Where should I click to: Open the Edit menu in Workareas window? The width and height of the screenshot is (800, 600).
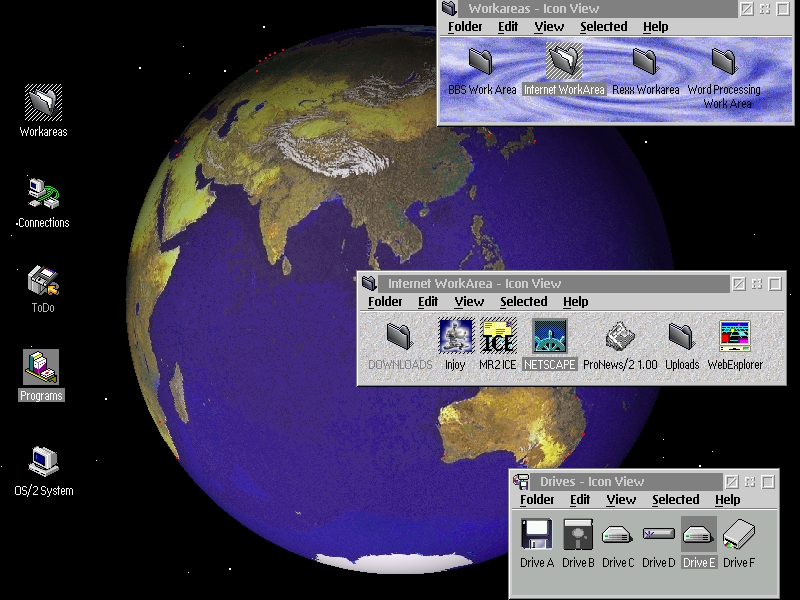pos(508,27)
